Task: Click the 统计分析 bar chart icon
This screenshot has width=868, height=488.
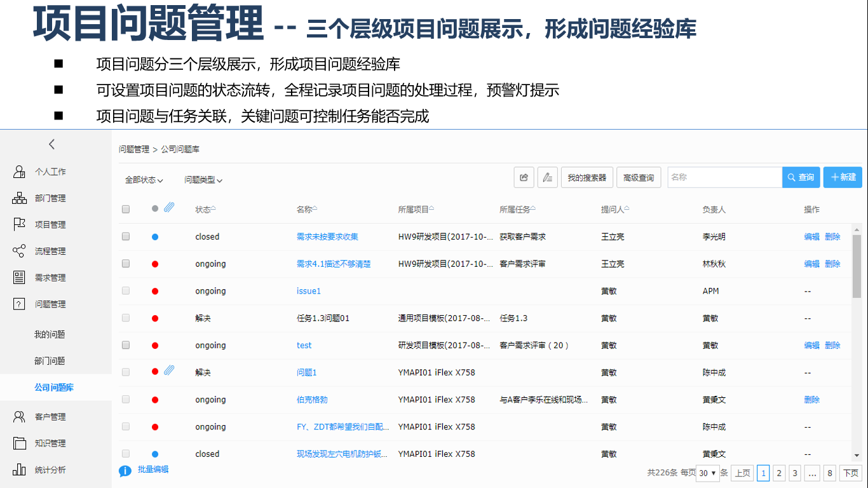Action: [x=19, y=470]
